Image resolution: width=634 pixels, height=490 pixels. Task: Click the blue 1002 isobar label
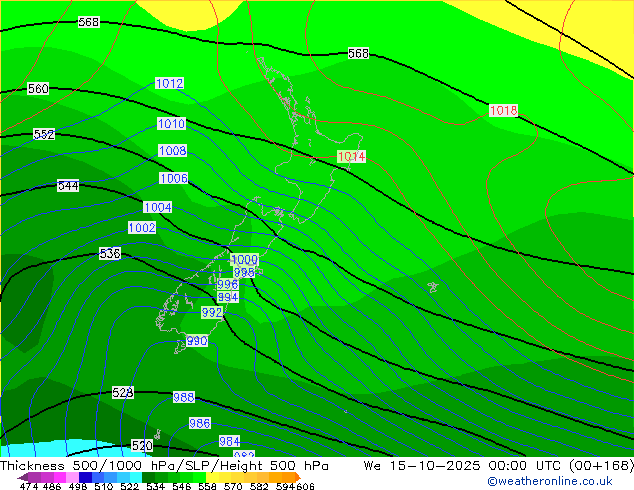point(142,227)
